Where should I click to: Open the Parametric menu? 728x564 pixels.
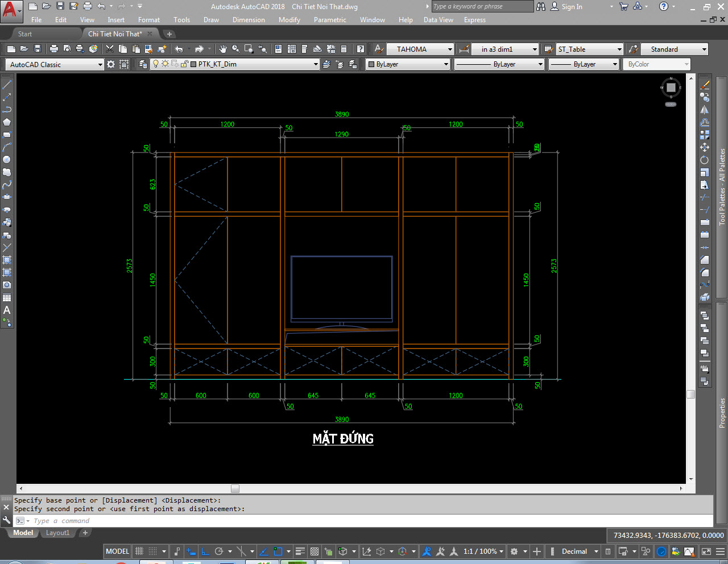pos(330,19)
